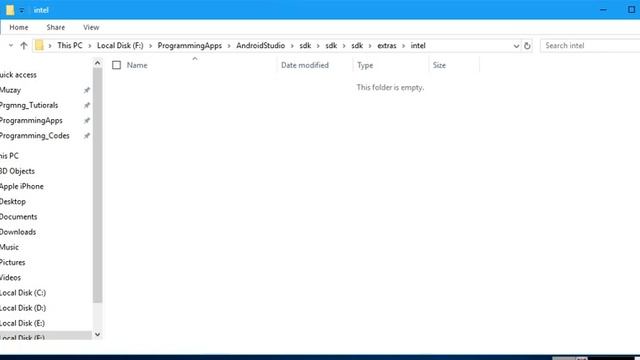Go up one folder level with the up arrow
Viewport: 640px width, 360px height.
click(24, 46)
